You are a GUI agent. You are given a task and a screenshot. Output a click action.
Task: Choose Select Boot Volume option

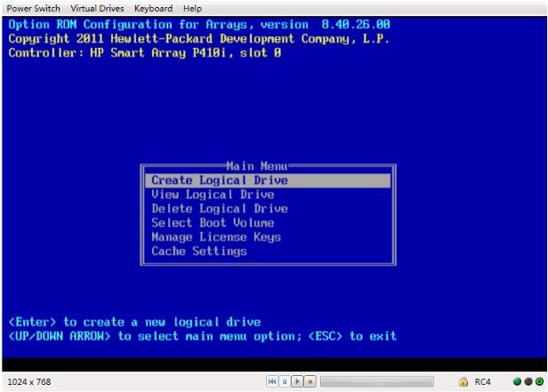point(213,223)
